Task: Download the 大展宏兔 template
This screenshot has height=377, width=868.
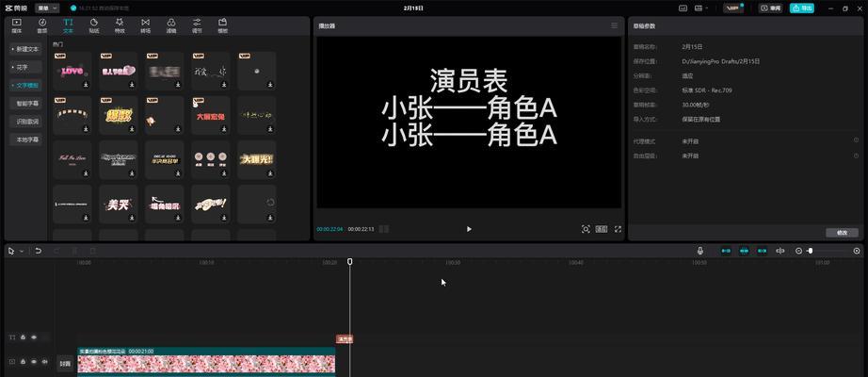Action: (224, 129)
